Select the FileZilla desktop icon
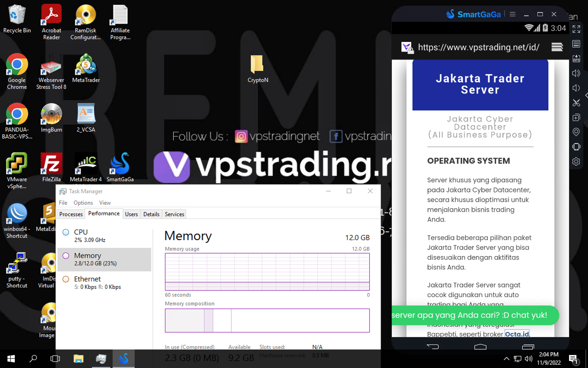 [51, 167]
